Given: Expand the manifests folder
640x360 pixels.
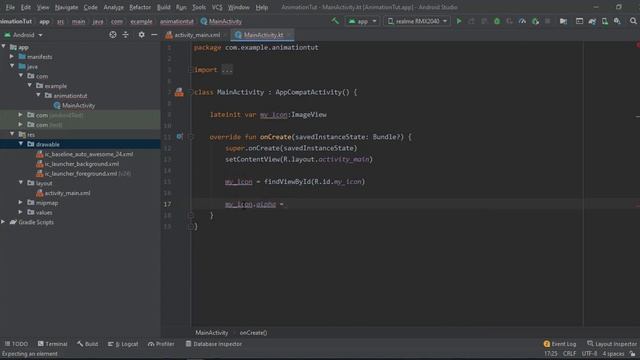Looking at the screenshot, I should [12, 57].
